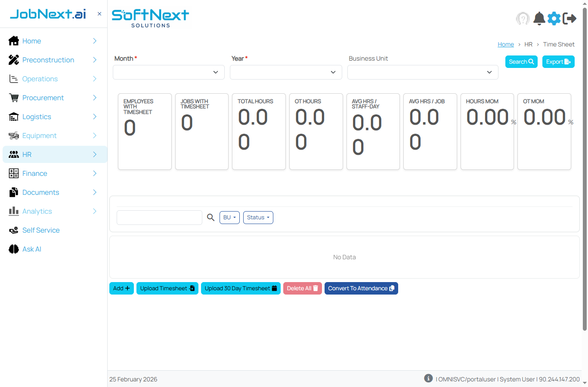The width and height of the screenshot is (588, 387).
Task: Click the logout icon at top right
Action: pyautogui.click(x=570, y=18)
